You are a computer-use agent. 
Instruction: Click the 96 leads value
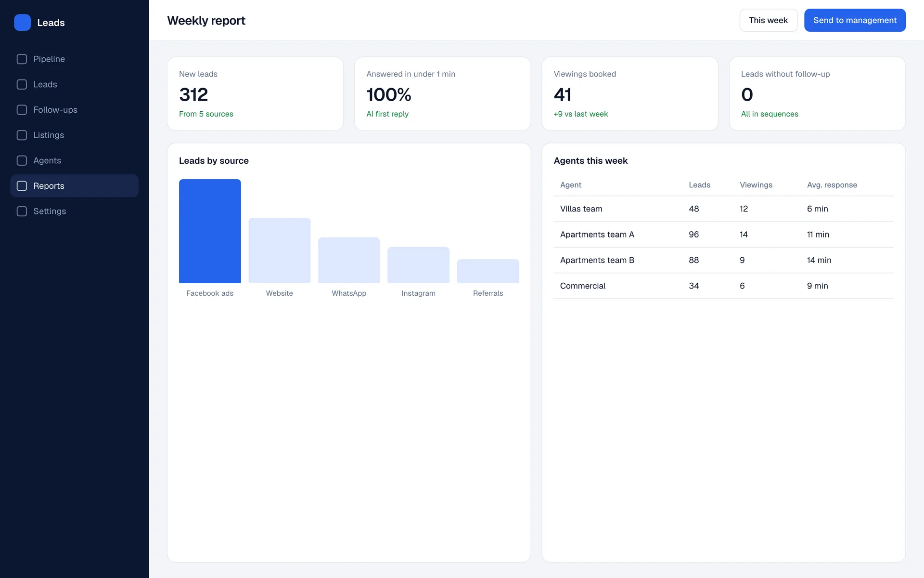click(693, 235)
